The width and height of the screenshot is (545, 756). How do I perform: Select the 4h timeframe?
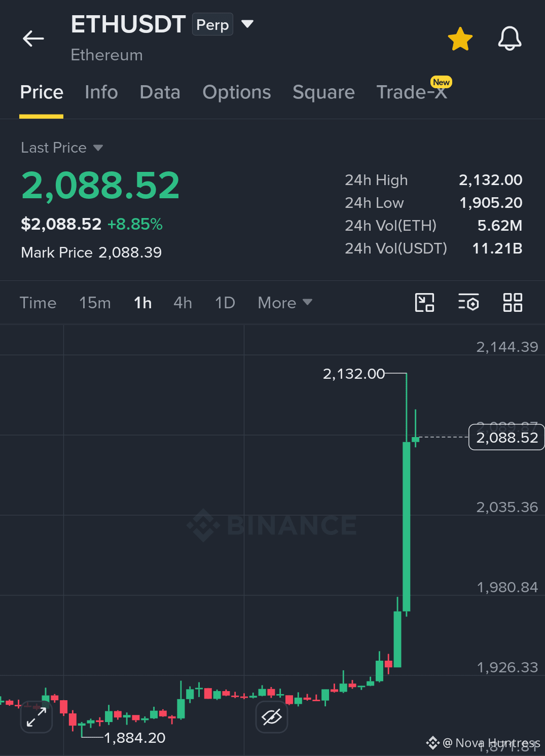click(183, 303)
